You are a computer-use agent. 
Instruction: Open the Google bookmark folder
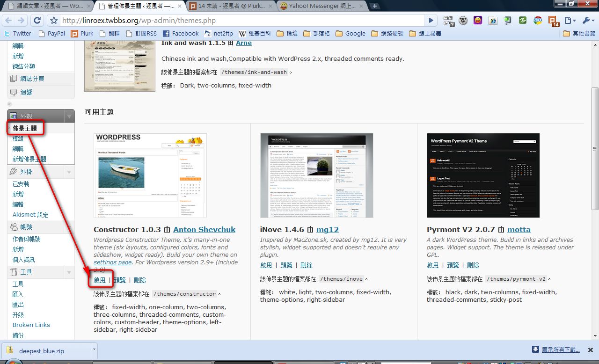click(x=351, y=34)
